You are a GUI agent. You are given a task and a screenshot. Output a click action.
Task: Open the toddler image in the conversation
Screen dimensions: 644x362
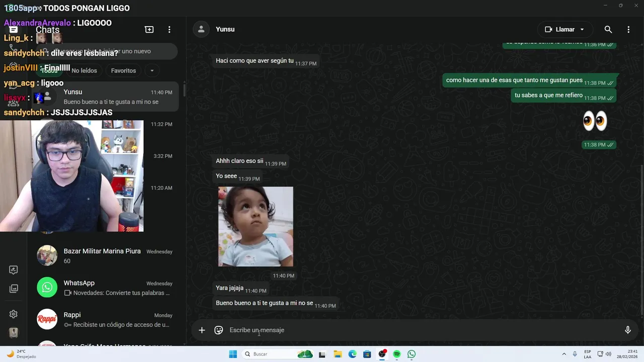[256, 226]
